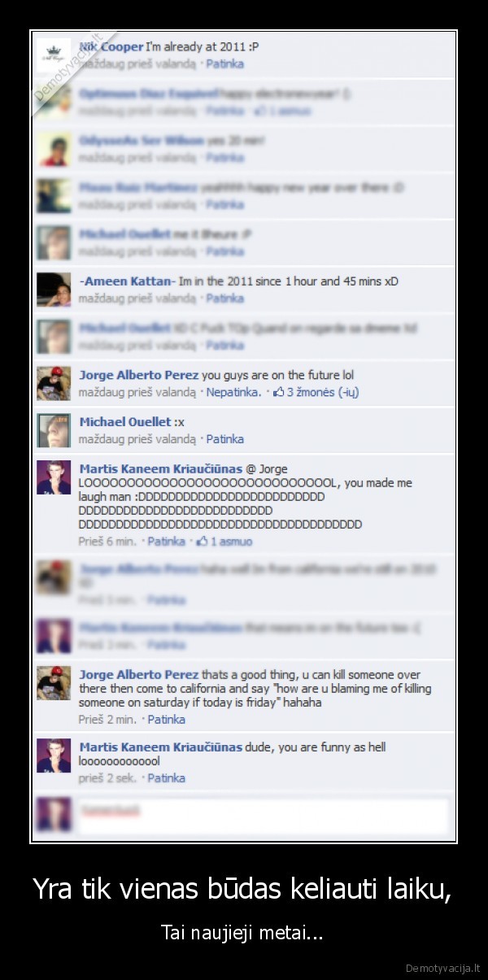Like Ameen Kattan's 2011 comment via Patinka
488x980 pixels.
point(224,298)
